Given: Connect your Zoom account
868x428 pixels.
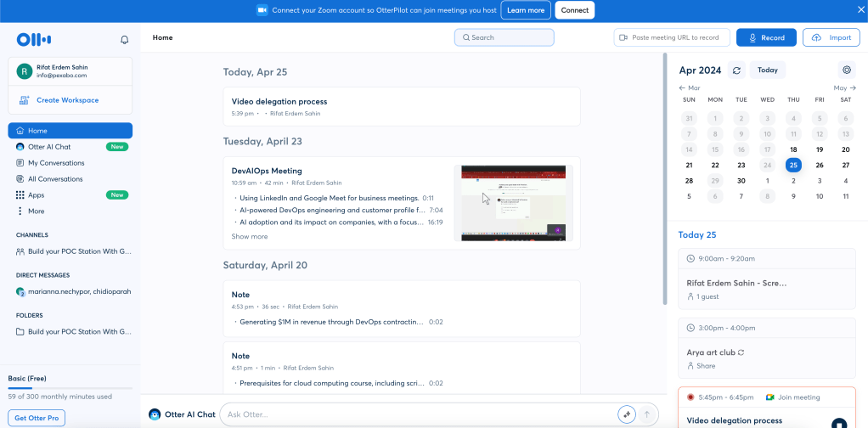Looking at the screenshot, I should [575, 10].
